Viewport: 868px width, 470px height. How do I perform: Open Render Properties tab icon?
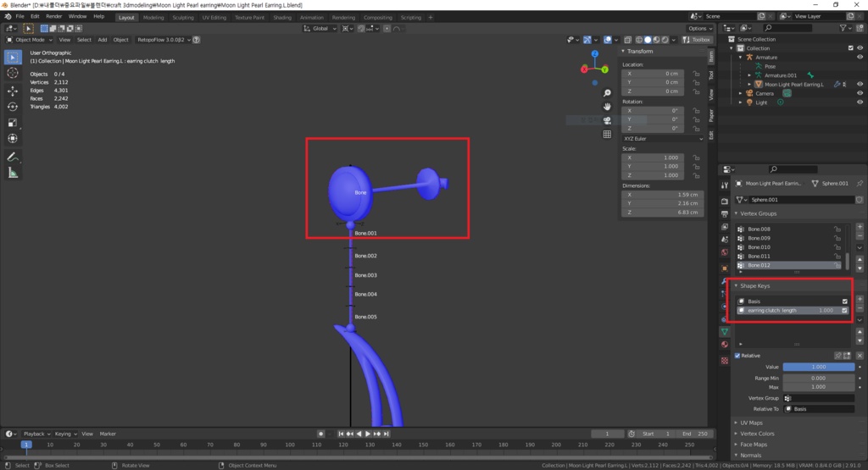coord(725,201)
